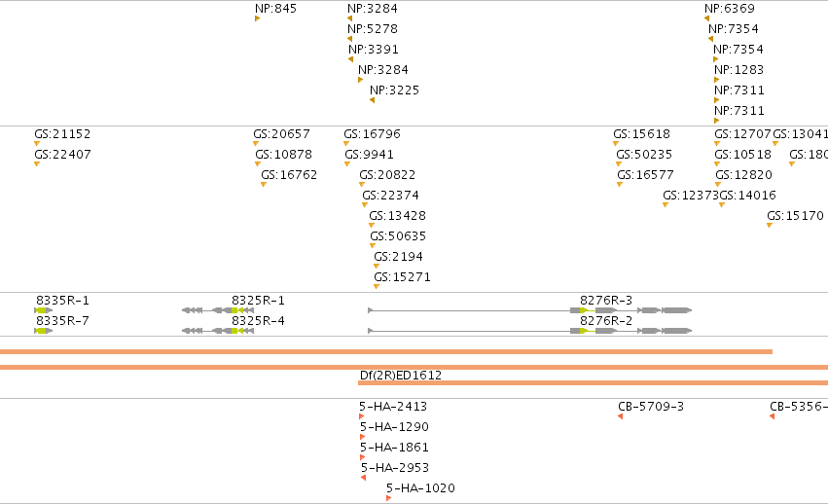Screen dimensions: 828x504
Task: Open GS:20822 feature details
Action: pos(387,175)
